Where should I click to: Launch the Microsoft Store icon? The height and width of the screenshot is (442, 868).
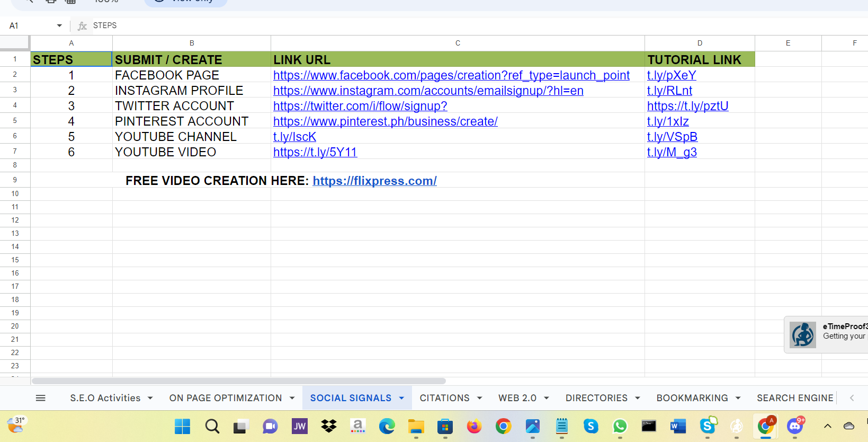coord(445,426)
